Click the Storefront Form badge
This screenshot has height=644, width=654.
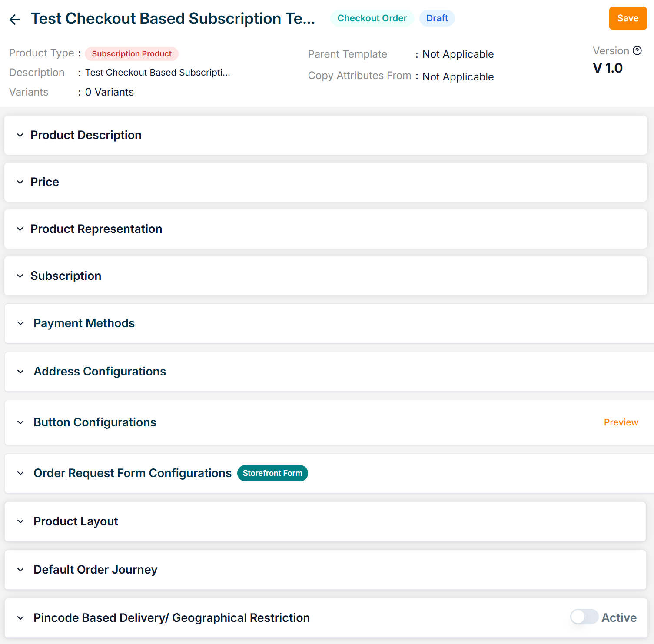pos(272,473)
